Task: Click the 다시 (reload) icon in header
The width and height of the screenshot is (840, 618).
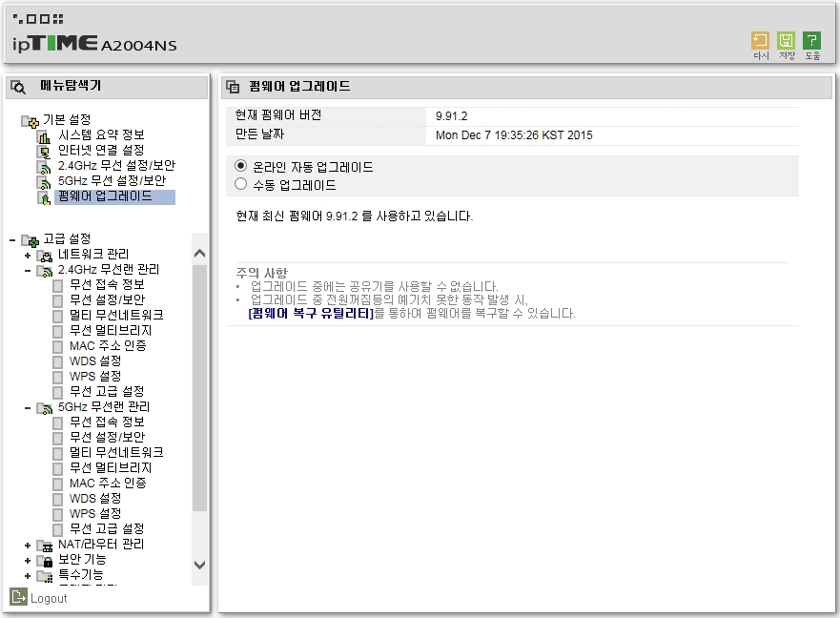Action: [x=760, y=41]
